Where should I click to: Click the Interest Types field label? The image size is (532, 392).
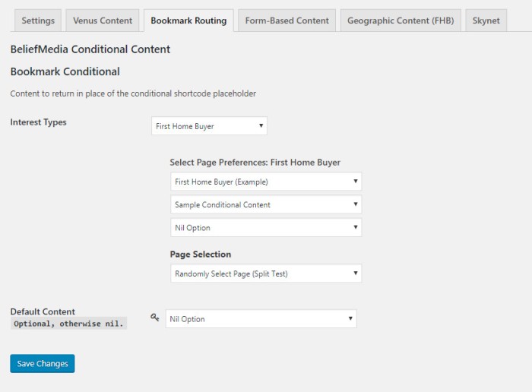[38, 122]
